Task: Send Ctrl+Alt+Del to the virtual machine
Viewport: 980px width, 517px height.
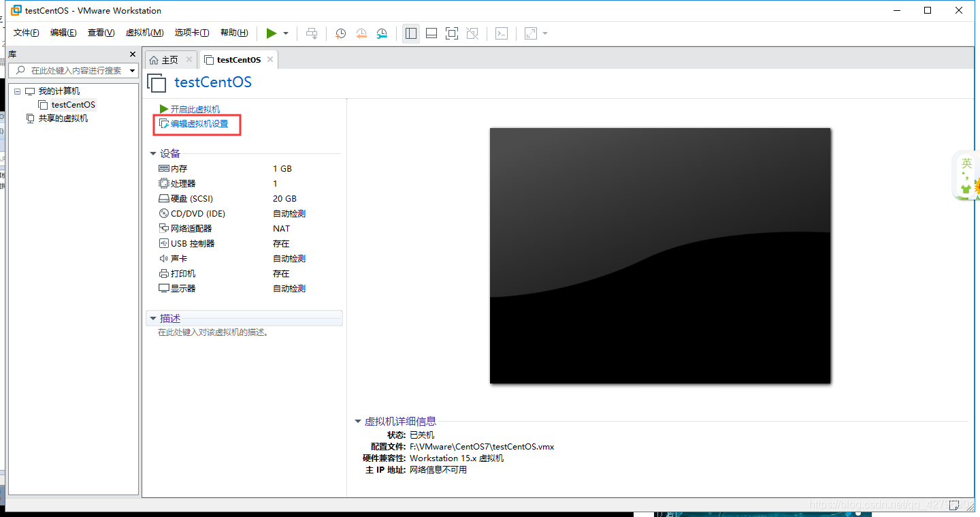Action: pos(312,33)
